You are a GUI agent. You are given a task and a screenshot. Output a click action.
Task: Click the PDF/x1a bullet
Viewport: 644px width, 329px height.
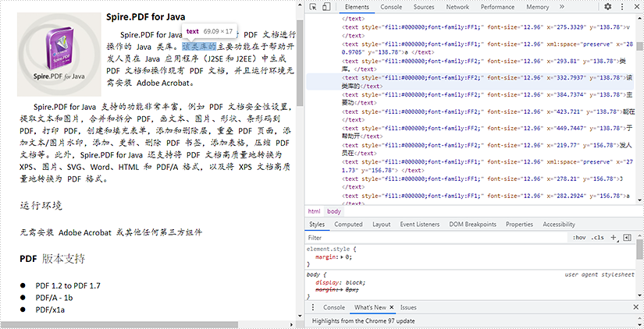point(50,310)
